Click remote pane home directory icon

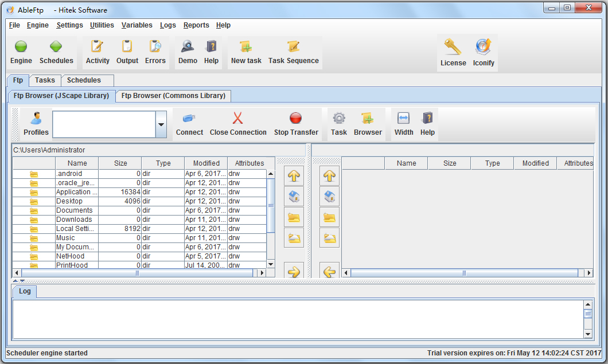click(x=330, y=197)
